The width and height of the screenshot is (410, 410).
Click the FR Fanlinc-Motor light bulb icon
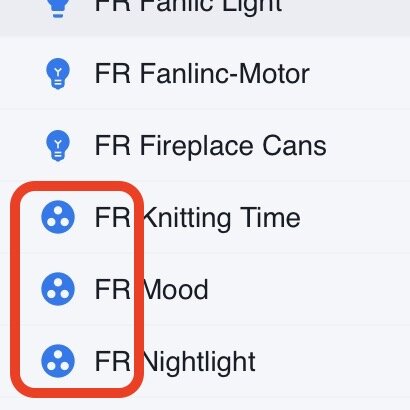(x=58, y=74)
